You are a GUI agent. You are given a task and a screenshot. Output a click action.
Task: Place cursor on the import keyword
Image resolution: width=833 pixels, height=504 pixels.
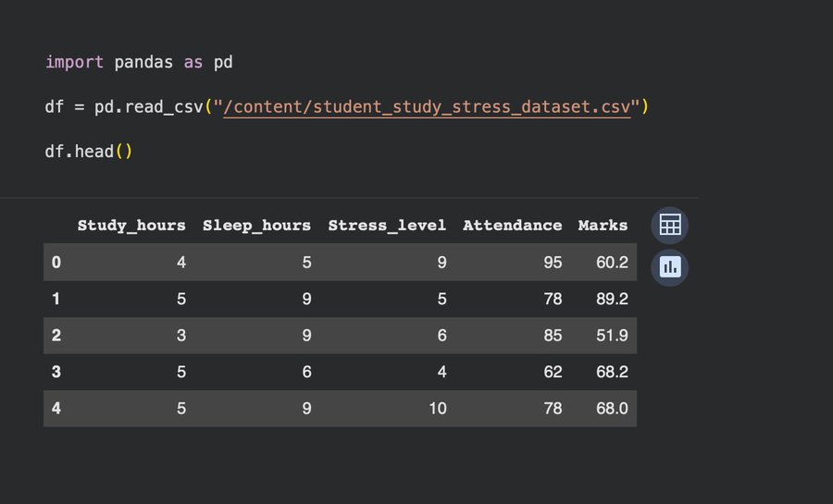(x=74, y=62)
